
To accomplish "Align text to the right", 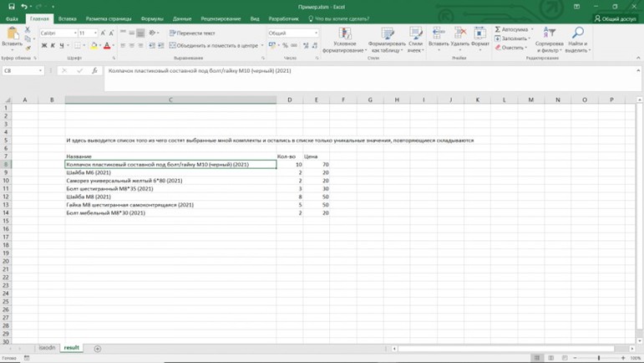I will (x=140, y=46).
